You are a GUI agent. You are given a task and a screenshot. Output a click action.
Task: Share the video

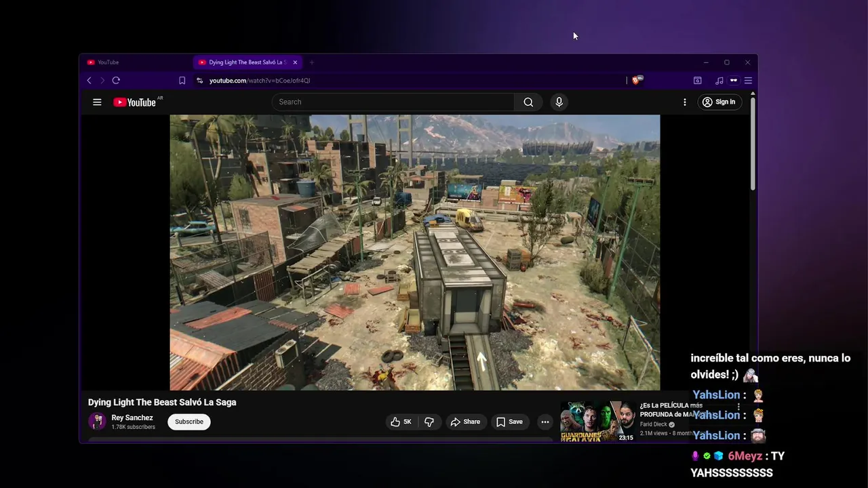pyautogui.click(x=465, y=422)
